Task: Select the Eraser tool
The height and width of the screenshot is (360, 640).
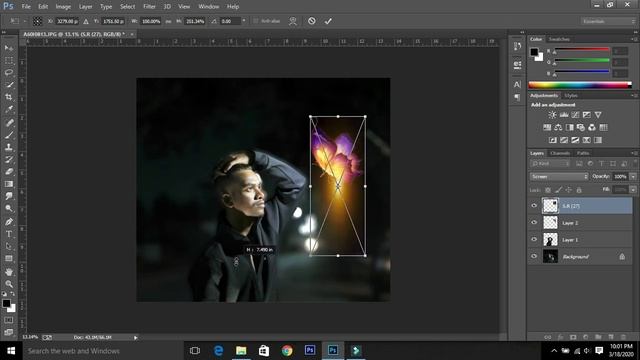Action: point(9,171)
